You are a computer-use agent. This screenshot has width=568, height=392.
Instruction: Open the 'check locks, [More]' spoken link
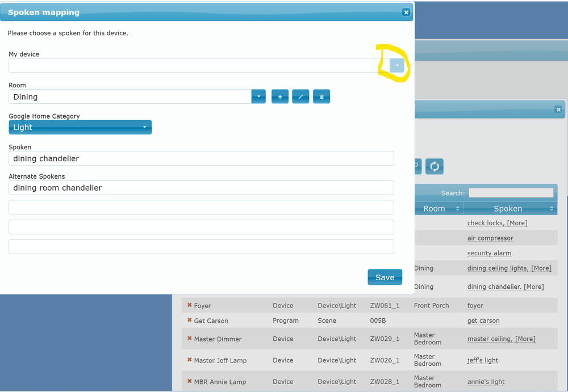pyautogui.click(x=497, y=223)
